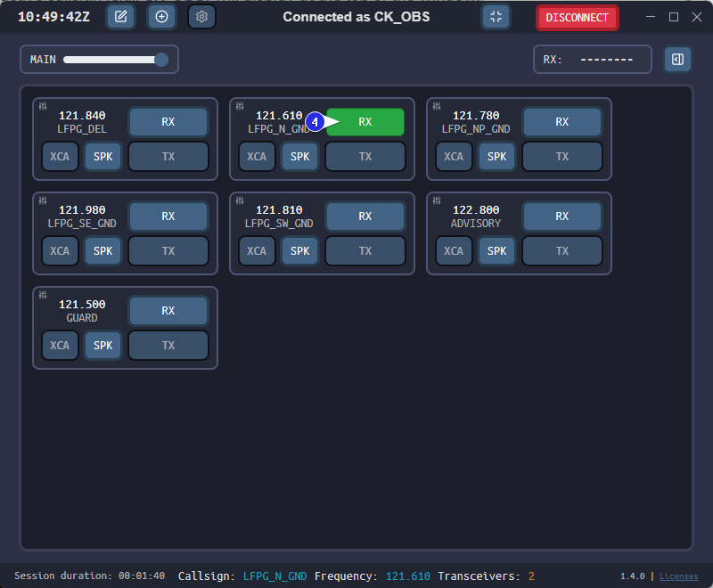
Task: Enable RX on ADVISORY 122.800
Action: [x=562, y=216]
